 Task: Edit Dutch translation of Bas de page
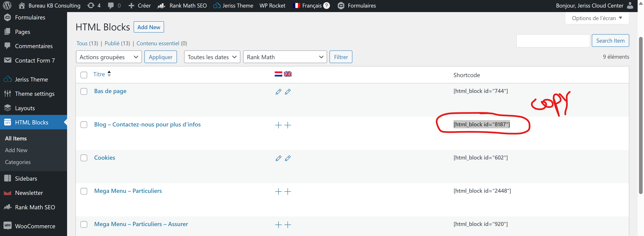point(278,92)
